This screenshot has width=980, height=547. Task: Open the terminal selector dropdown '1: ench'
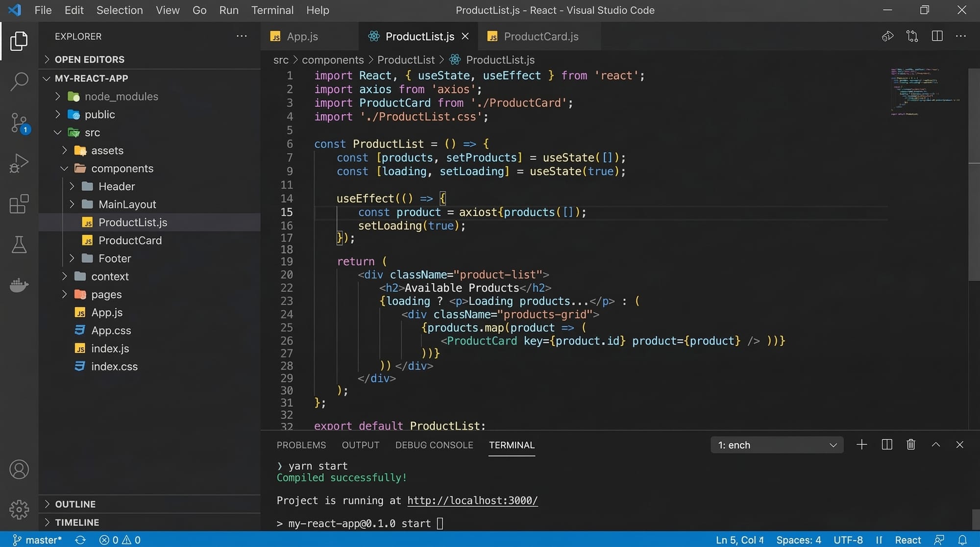[x=777, y=445]
